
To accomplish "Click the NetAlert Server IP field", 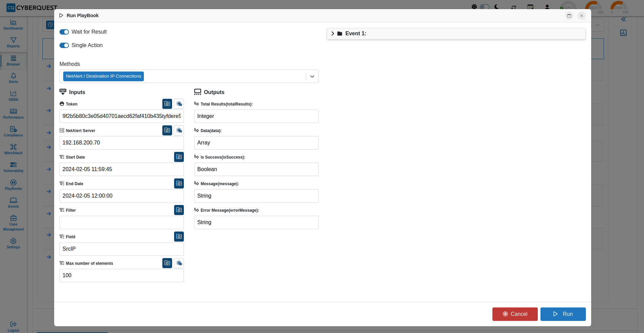I will point(122,143).
